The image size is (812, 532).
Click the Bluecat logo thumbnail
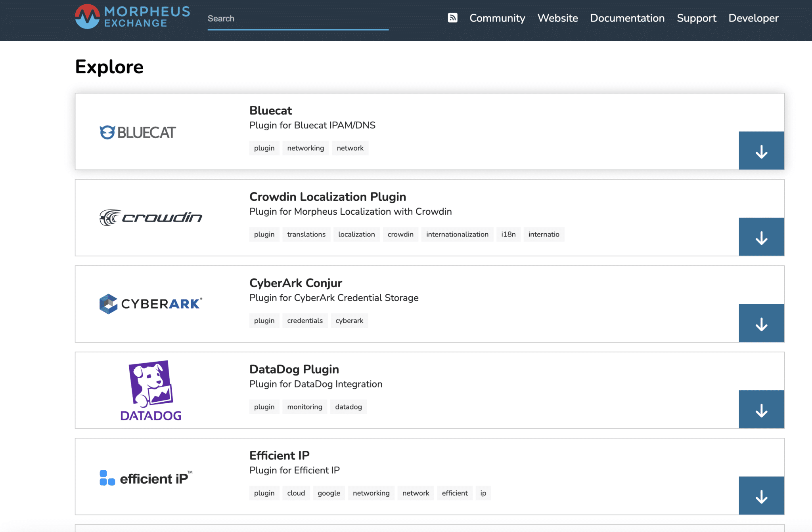[x=138, y=132]
